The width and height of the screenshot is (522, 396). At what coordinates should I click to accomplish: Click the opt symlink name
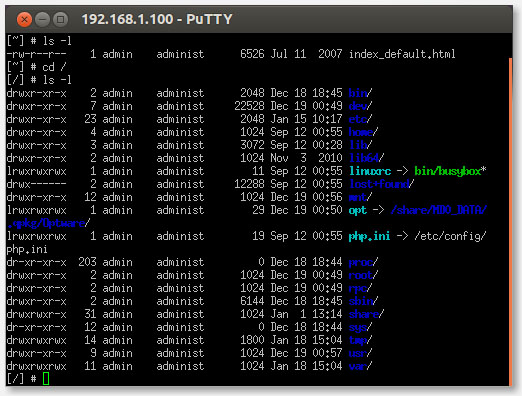[x=358, y=210]
